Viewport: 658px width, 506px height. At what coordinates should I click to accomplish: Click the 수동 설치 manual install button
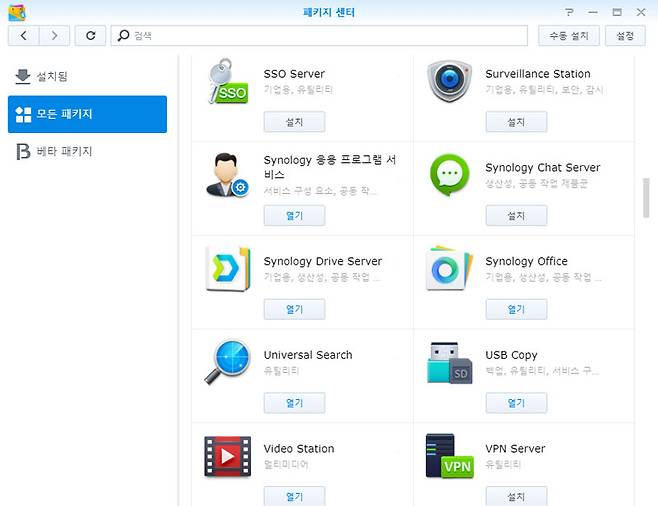point(569,36)
